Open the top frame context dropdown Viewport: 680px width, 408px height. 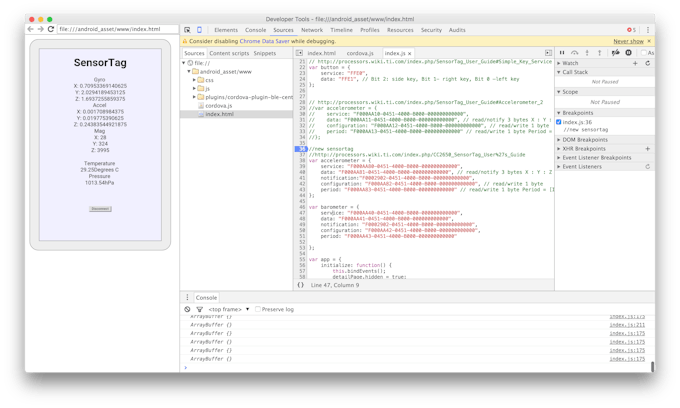point(229,309)
